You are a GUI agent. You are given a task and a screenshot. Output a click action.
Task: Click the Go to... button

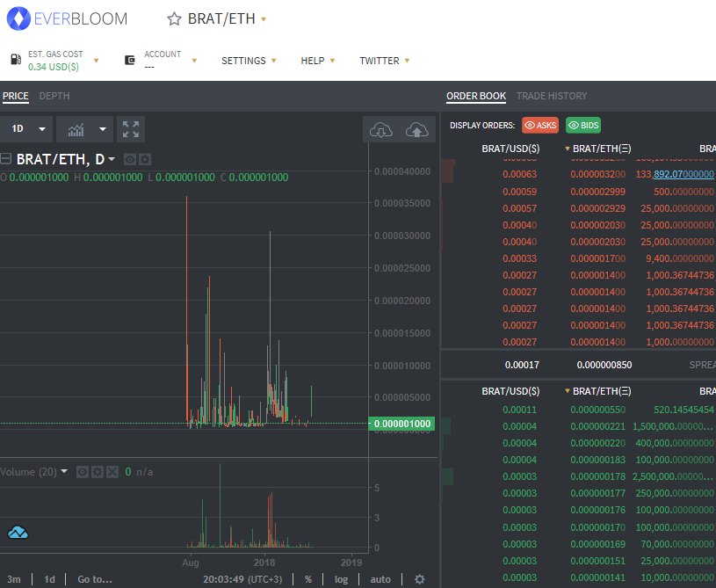pyautogui.click(x=95, y=579)
